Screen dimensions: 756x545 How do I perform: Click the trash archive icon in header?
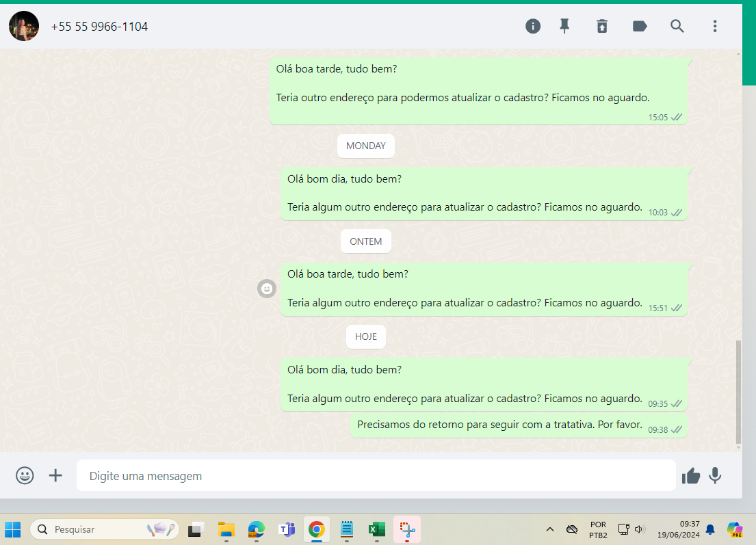(602, 26)
